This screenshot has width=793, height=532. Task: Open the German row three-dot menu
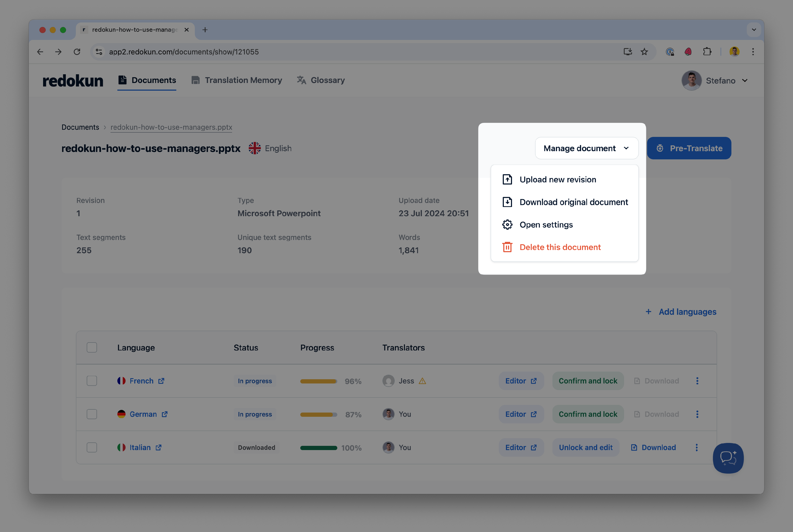coord(697,414)
